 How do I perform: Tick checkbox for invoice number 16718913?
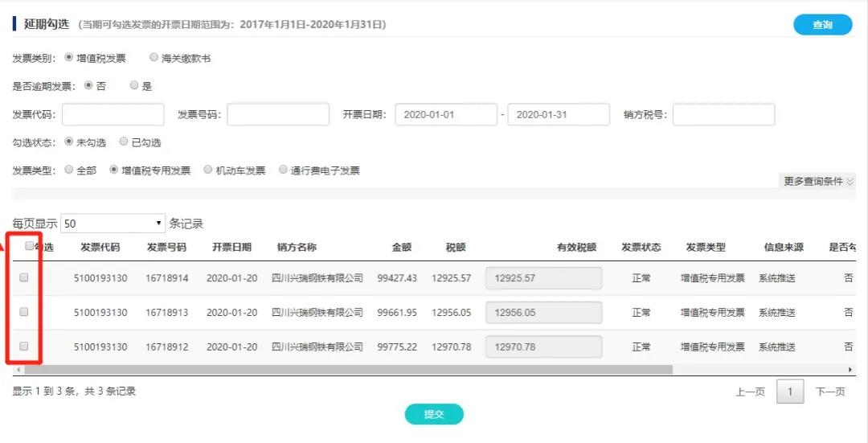click(x=24, y=312)
